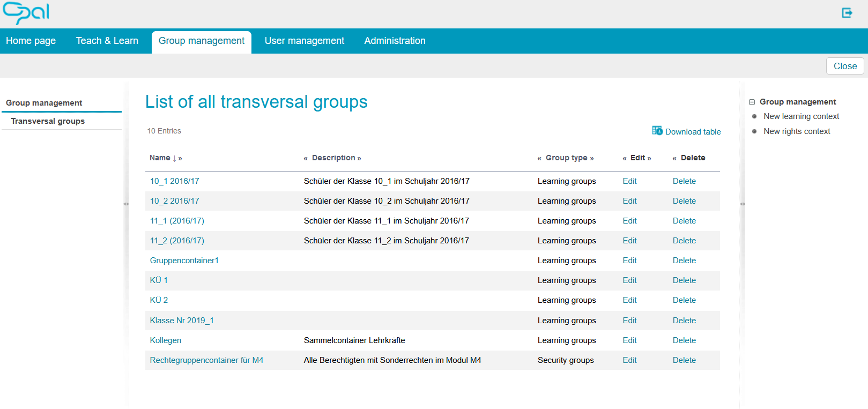This screenshot has width=868, height=409.
Task: Delete the Rechtegruppencontainer für M4 group
Action: coord(684,360)
